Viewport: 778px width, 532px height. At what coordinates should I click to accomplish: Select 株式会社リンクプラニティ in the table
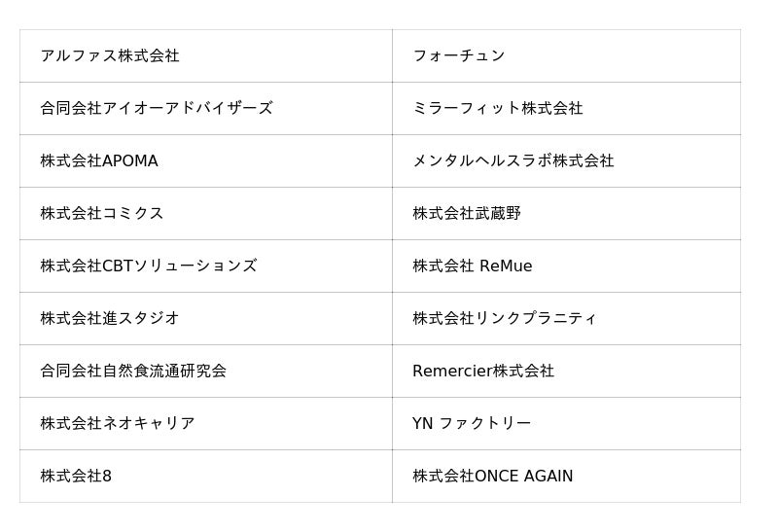click(x=505, y=319)
